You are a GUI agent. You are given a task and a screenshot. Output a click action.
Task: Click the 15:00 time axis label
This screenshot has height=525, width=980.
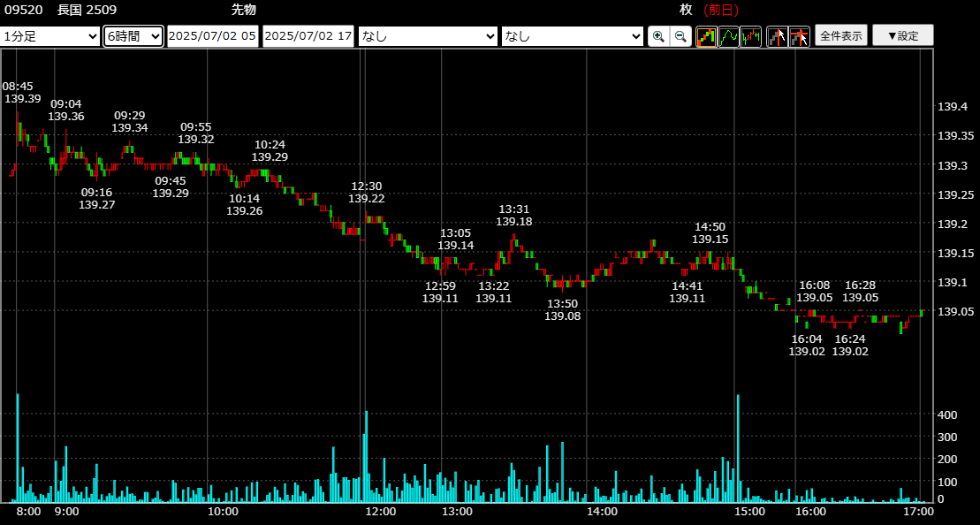coord(749,511)
